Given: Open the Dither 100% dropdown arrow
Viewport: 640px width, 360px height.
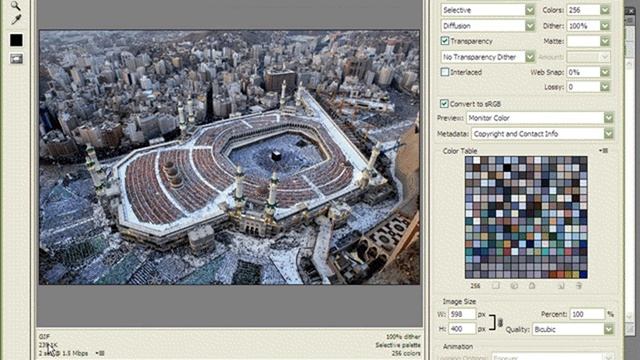Looking at the screenshot, I should pos(605,26).
